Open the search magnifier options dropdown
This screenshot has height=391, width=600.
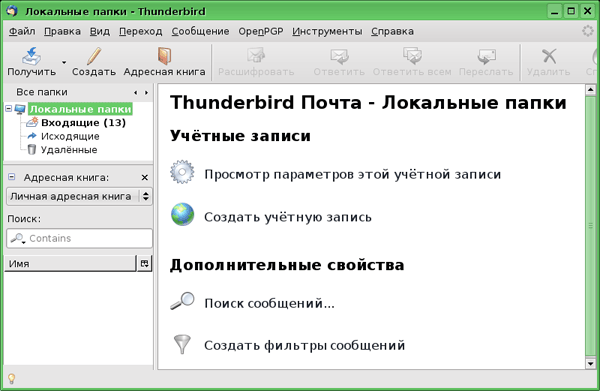18,239
